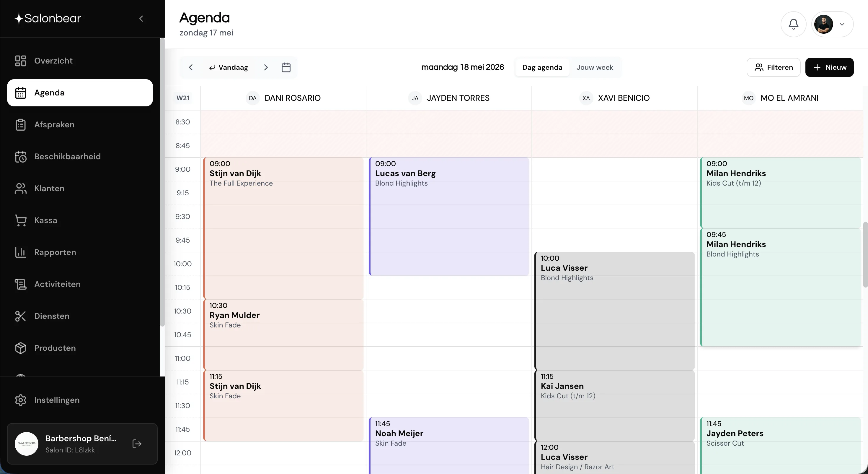Open the date picker calendar icon

tap(286, 67)
